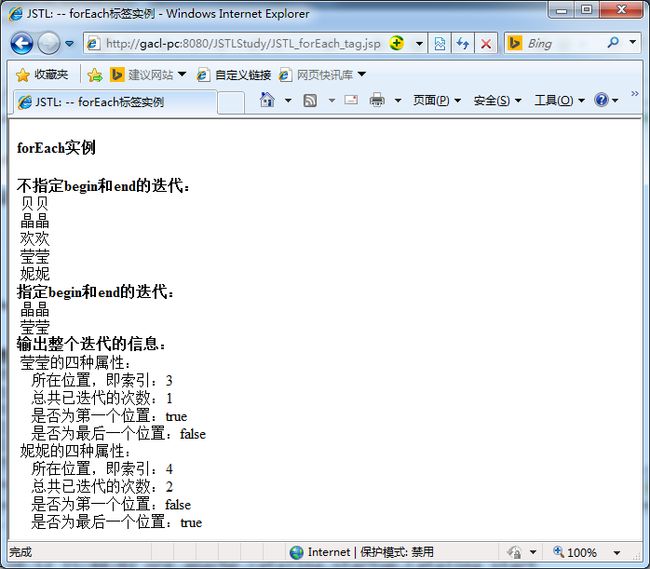Open the 工具(O) menu
The width and height of the screenshot is (650, 569).
560,100
